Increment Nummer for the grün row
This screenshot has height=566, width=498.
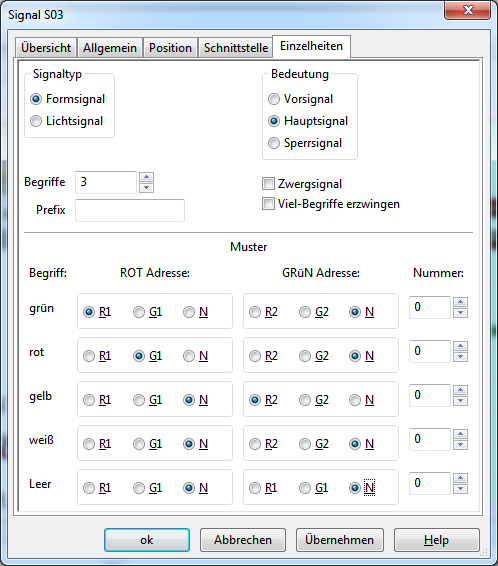460,302
